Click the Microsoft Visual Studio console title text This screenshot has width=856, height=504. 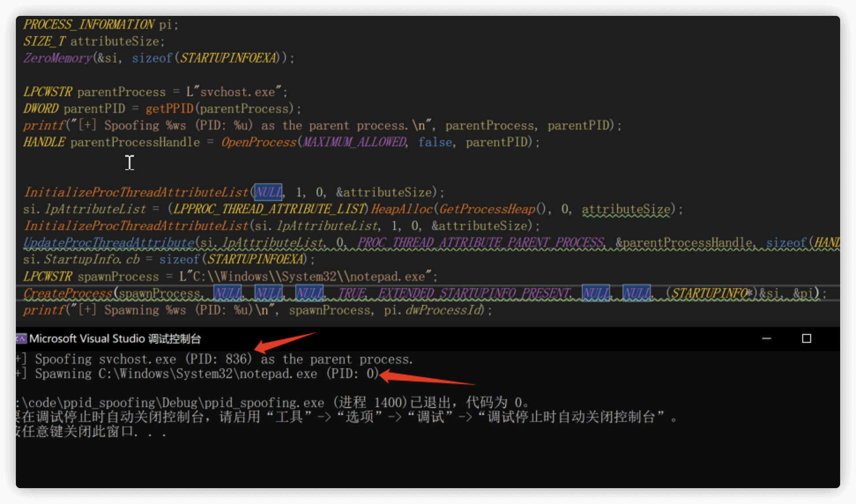pyautogui.click(x=115, y=338)
